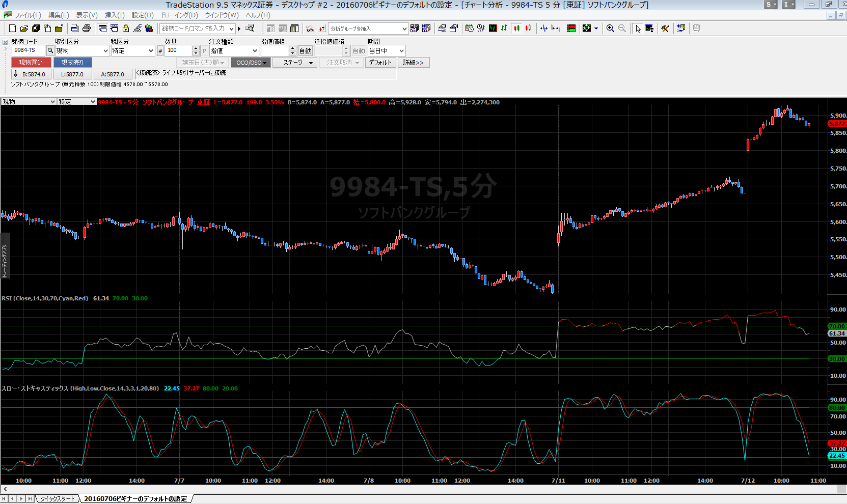Click the 指値価格 limit price input field
Image resolution: width=847 pixels, height=504 pixels.
click(275, 50)
